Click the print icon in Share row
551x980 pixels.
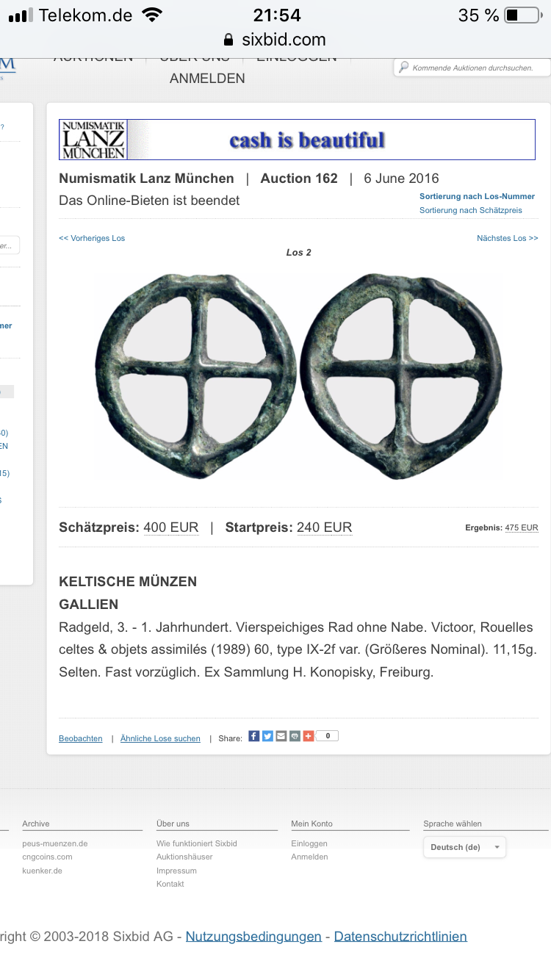(x=295, y=735)
